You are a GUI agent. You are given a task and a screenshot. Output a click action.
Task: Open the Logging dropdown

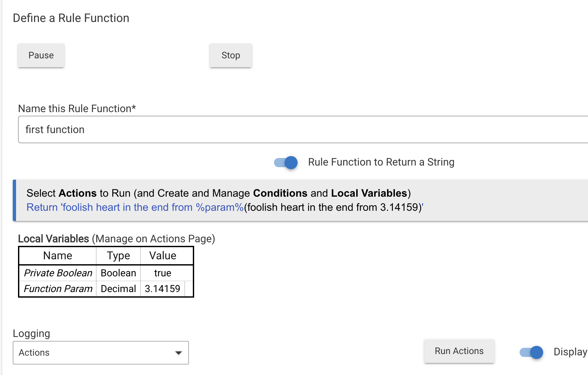point(101,353)
